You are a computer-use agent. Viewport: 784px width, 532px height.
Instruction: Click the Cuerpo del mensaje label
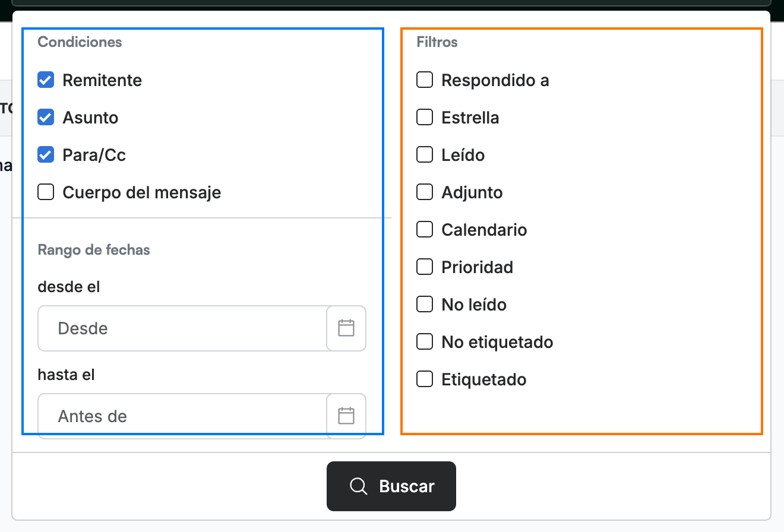(x=142, y=192)
